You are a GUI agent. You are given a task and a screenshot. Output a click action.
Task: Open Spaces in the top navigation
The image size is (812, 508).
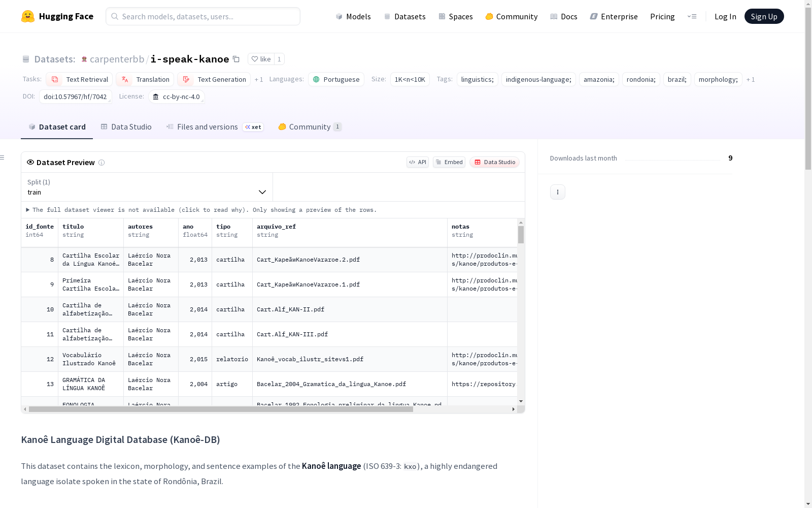click(x=455, y=16)
